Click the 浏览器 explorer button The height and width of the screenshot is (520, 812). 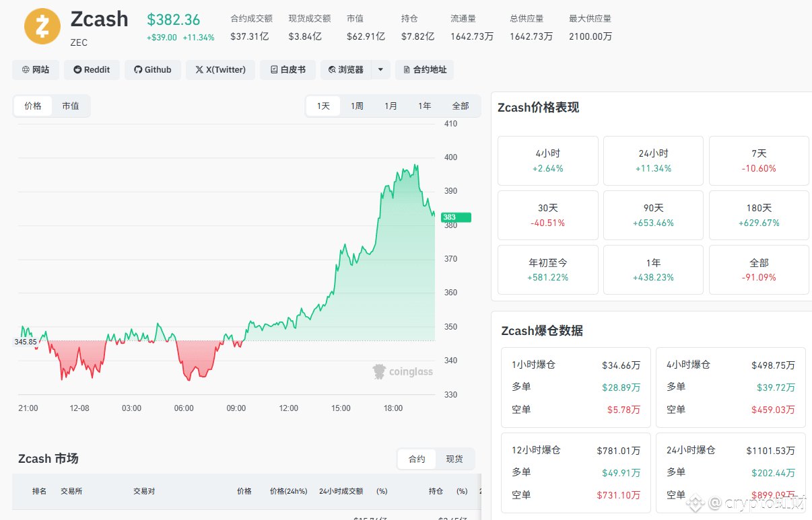tap(346, 70)
